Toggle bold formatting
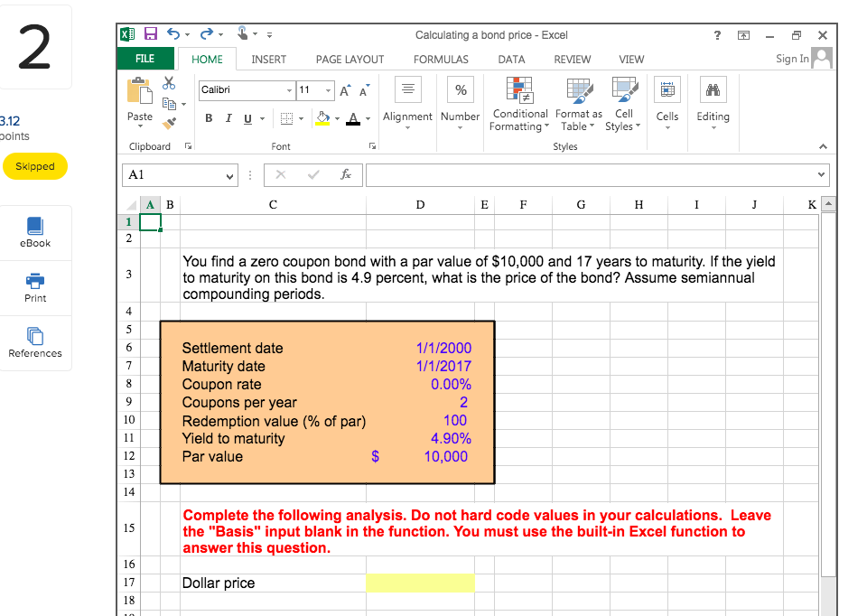 (x=208, y=118)
